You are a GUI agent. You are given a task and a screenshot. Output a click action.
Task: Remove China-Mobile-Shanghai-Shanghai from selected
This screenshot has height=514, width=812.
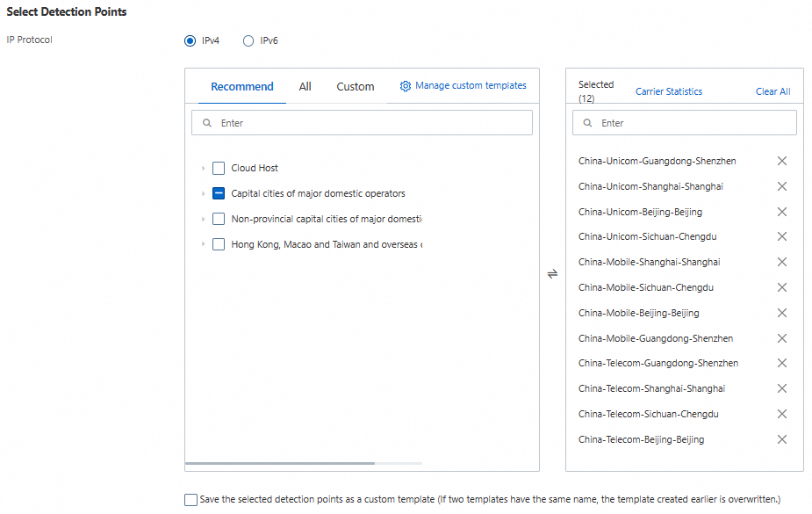tap(781, 262)
